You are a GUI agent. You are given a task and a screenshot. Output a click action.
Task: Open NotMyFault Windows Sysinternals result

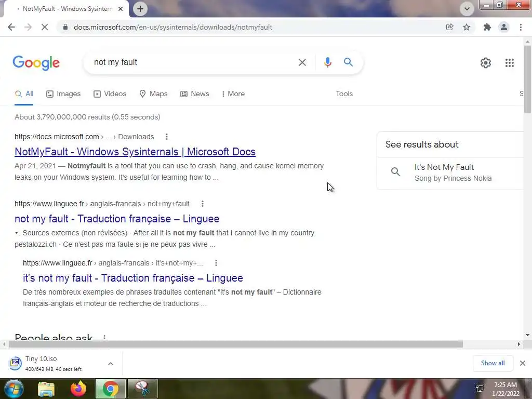135,152
